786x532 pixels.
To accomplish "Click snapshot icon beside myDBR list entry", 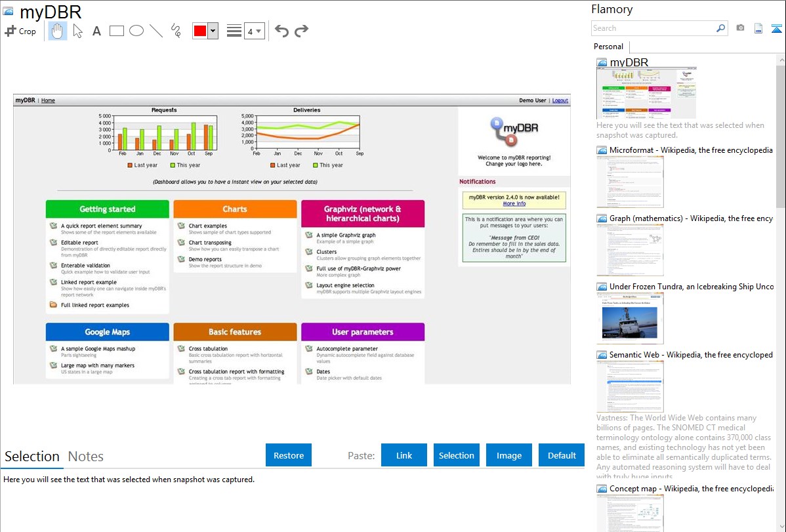I will (602, 63).
